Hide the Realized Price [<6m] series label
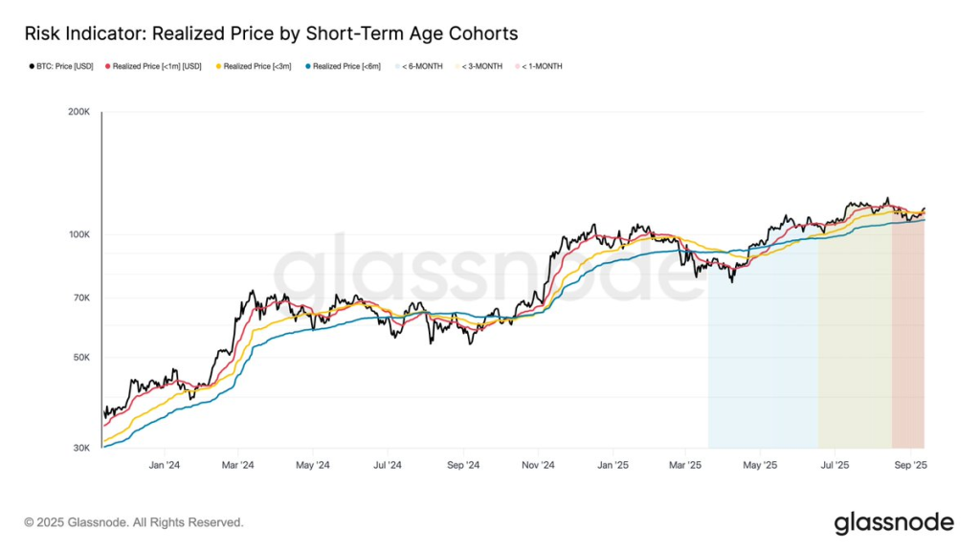 [345, 66]
